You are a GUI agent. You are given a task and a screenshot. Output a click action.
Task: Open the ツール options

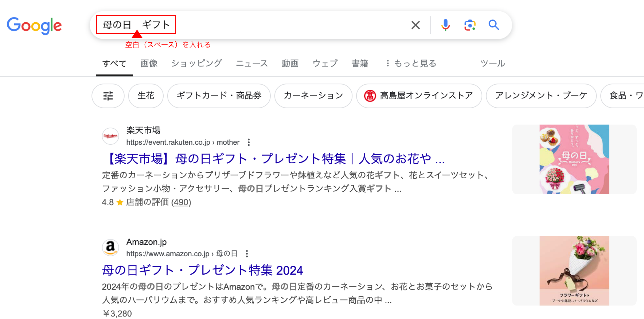click(x=493, y=63)
